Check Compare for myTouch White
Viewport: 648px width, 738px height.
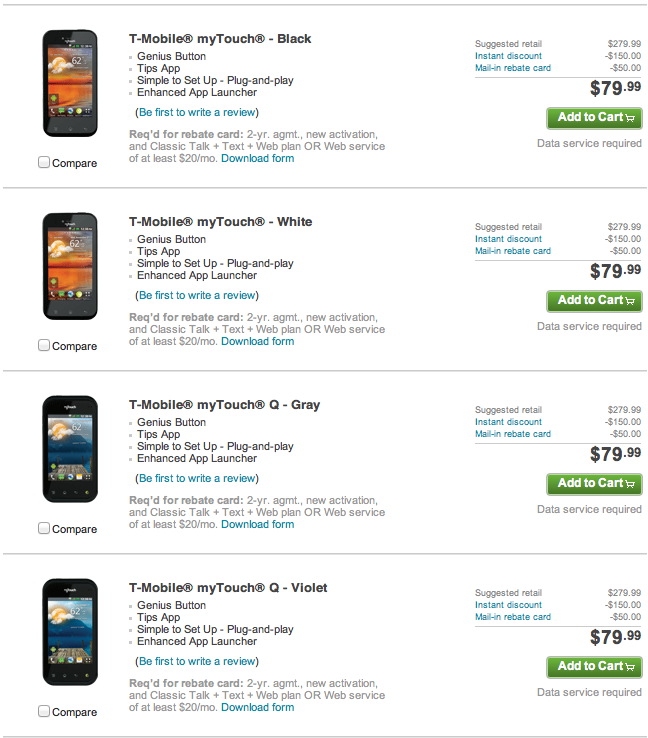click(44, 345)
